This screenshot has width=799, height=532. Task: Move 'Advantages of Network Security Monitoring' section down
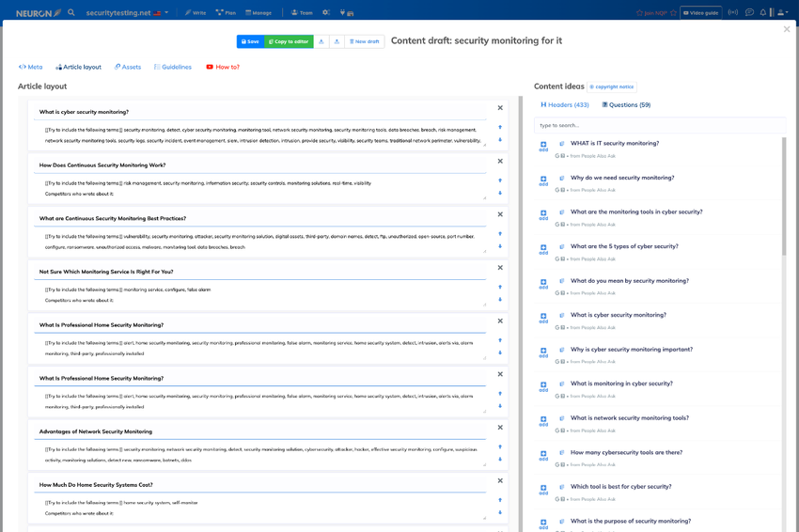tap(500, 459)
